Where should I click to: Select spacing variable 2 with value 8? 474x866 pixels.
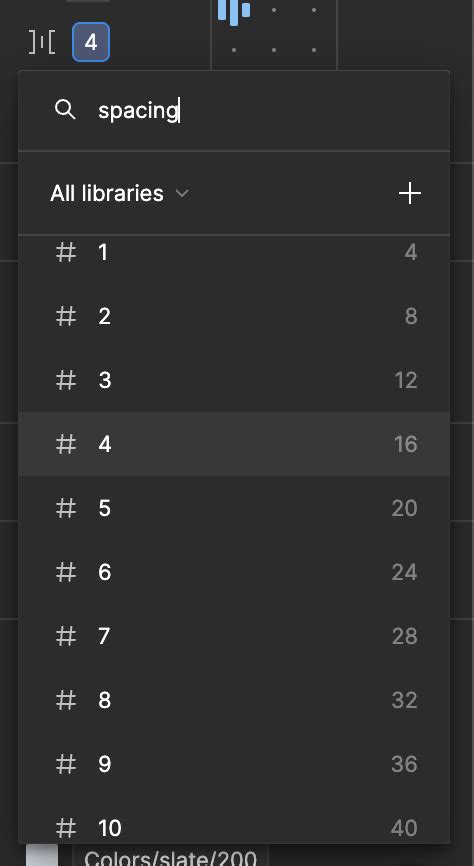234,316
